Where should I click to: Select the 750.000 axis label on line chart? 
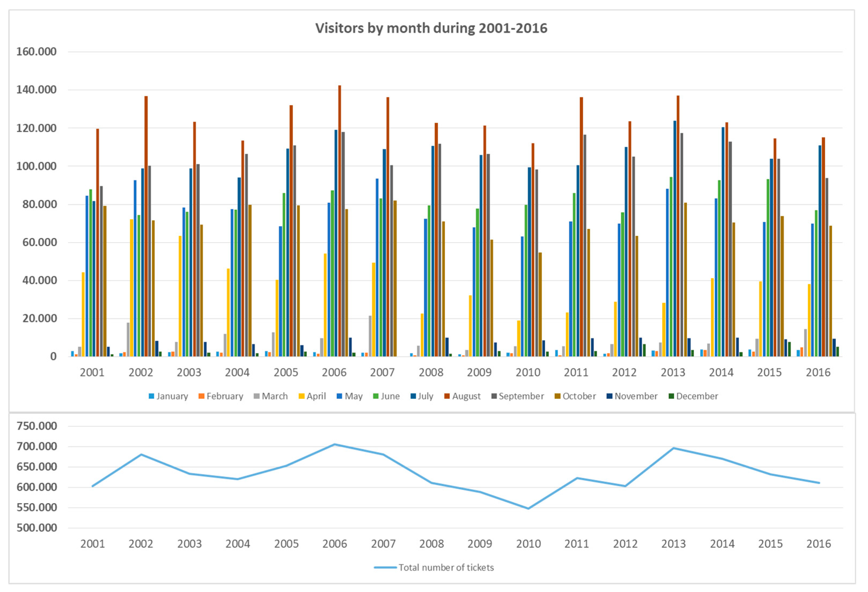(37, 426)
